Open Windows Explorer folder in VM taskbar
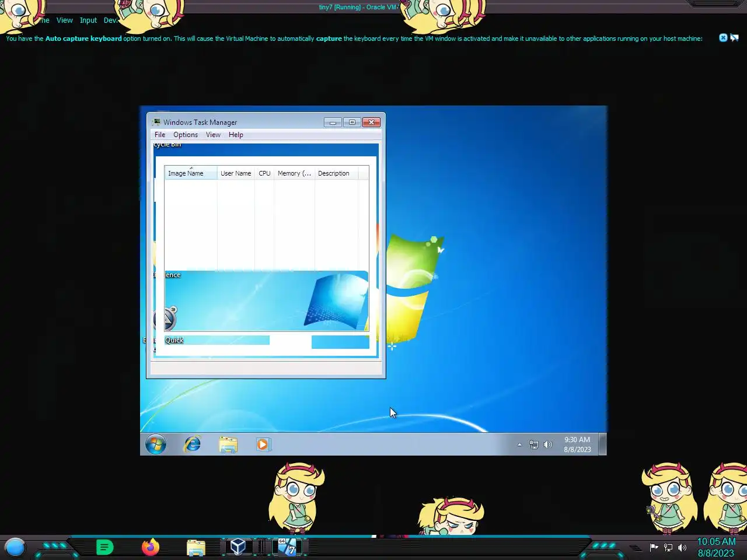Viewport: 747px width, 560px height. point(228,444)
